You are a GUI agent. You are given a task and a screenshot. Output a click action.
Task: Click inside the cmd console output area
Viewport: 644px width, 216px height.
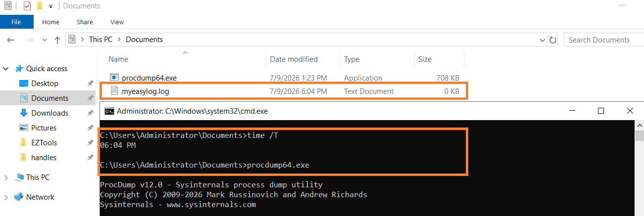click(x=367, y=168)
